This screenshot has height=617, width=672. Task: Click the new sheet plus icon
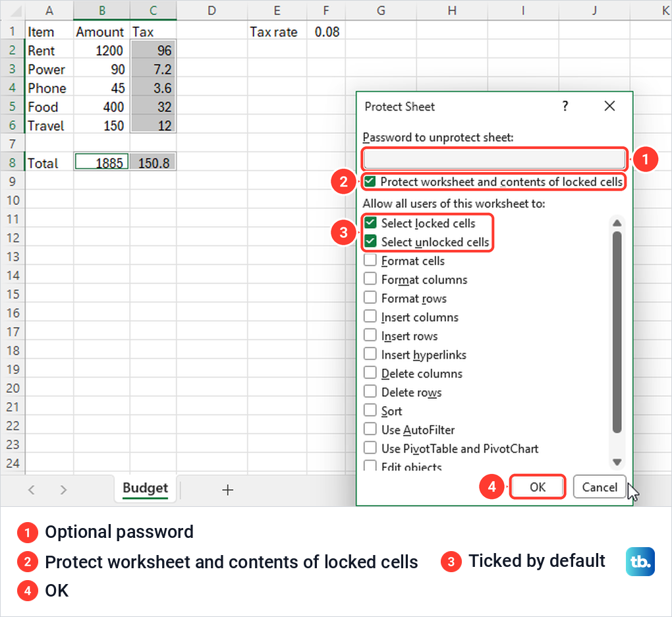(227, 490)
